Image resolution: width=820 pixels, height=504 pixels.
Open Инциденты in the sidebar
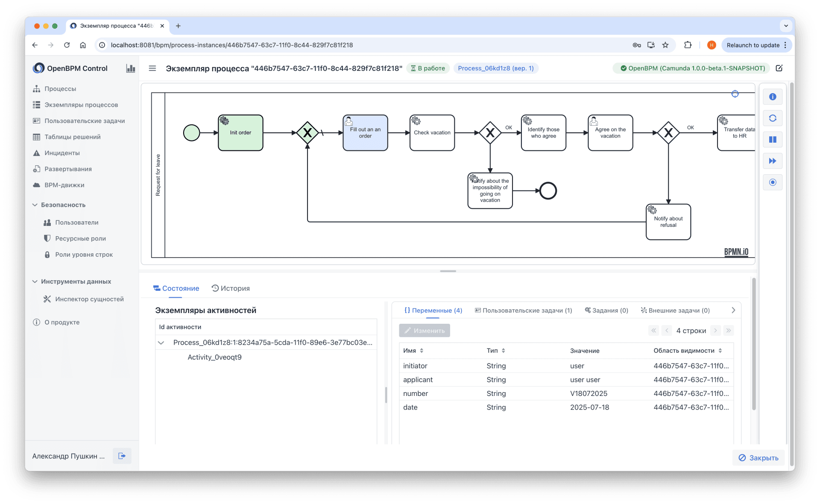coord(62,153)
